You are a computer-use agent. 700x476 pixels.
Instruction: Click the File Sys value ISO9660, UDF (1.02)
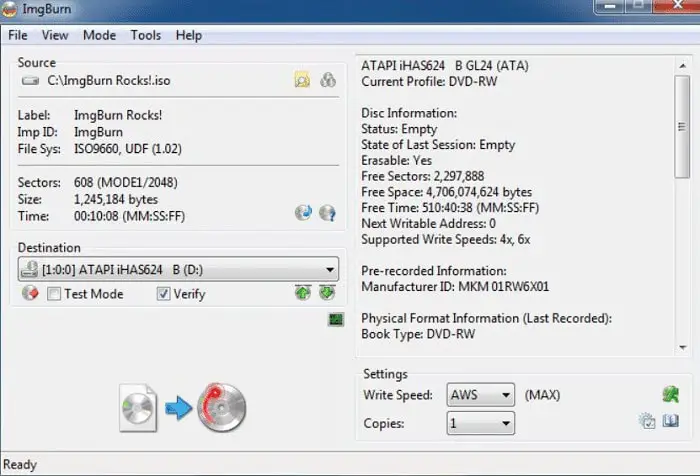click(x=128, y=149)
